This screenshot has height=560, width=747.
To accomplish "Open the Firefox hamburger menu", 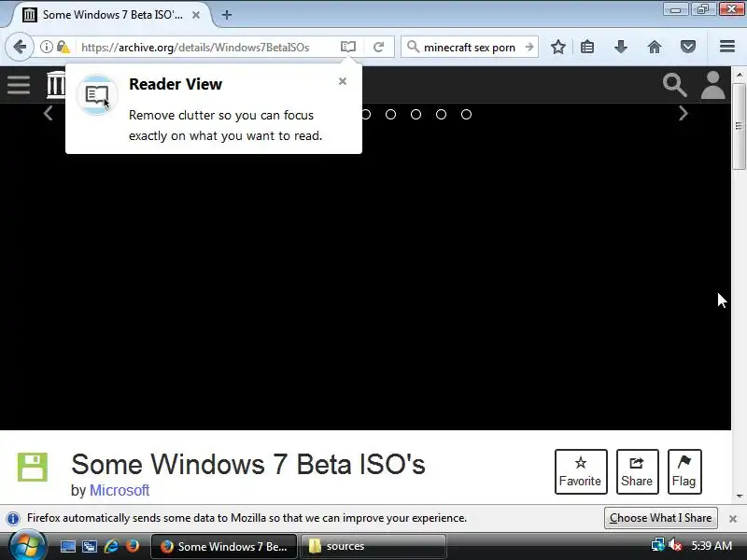I will (727, 47).
